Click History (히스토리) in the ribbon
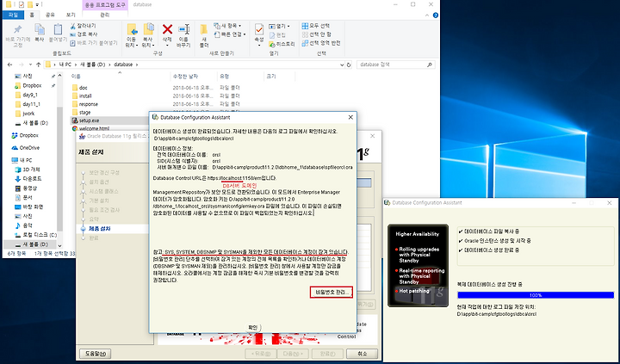620x364 pixels. click(x=282, y=44)
